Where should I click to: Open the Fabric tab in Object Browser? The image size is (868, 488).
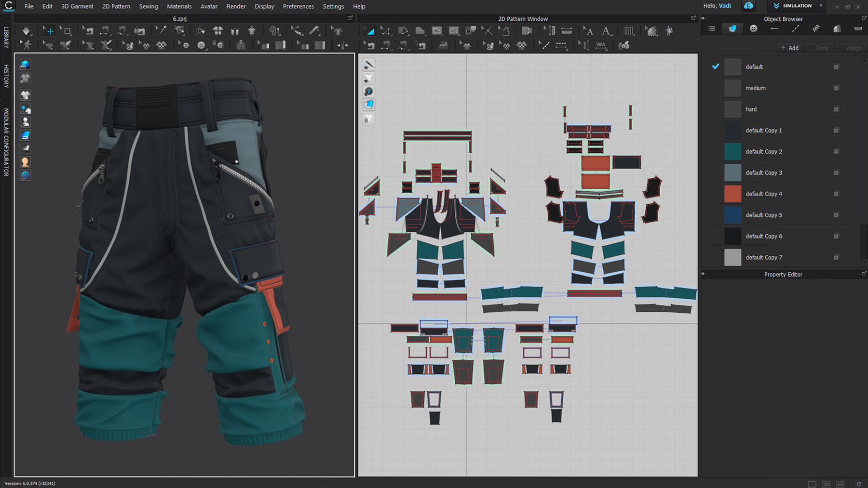(732, 28)
